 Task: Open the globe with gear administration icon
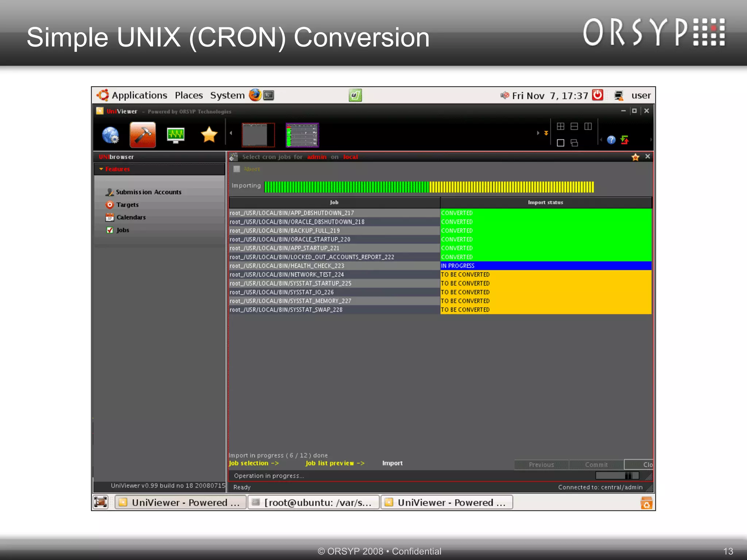(110, 135)
